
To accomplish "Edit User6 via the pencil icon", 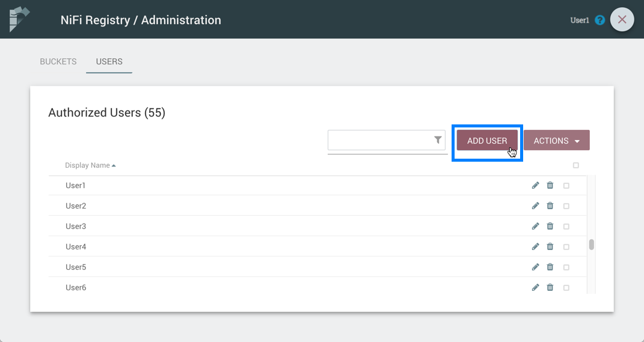I will click(535, 288).
